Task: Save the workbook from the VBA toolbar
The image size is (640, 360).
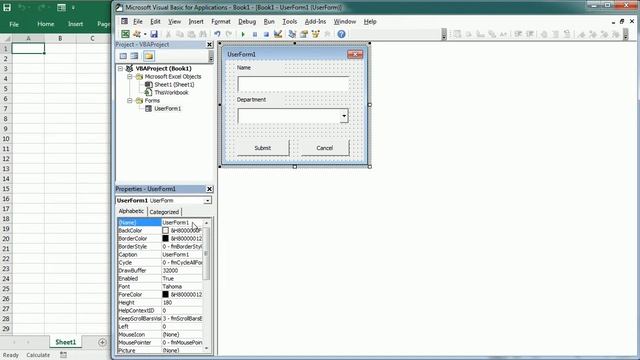Action: click(154, 34)
